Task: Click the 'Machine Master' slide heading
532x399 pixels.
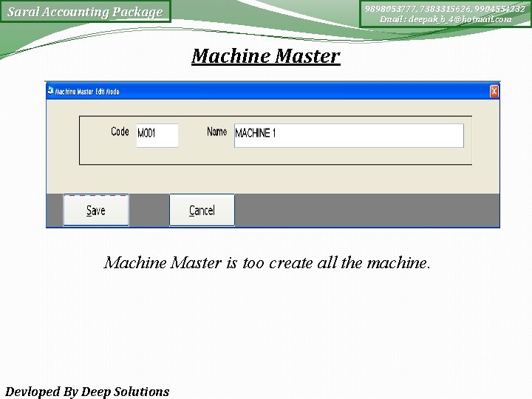Action: coord(266,56)
